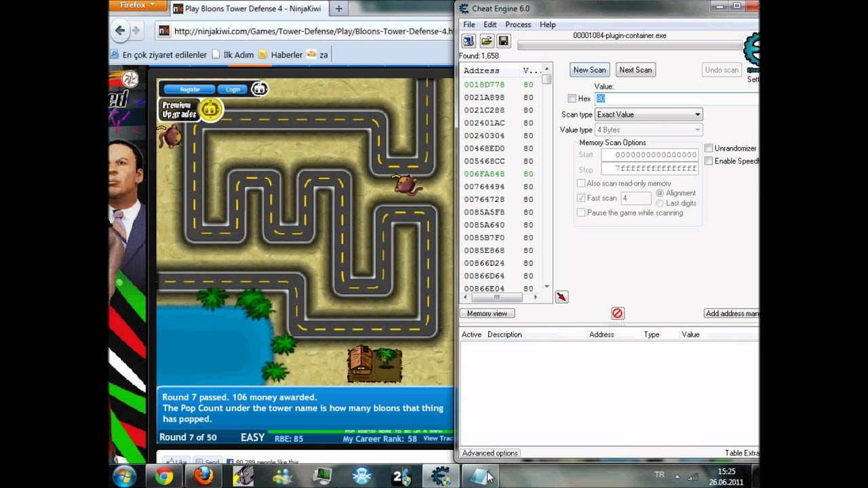Click the address list horizontal scrollbar

(500, 297)
